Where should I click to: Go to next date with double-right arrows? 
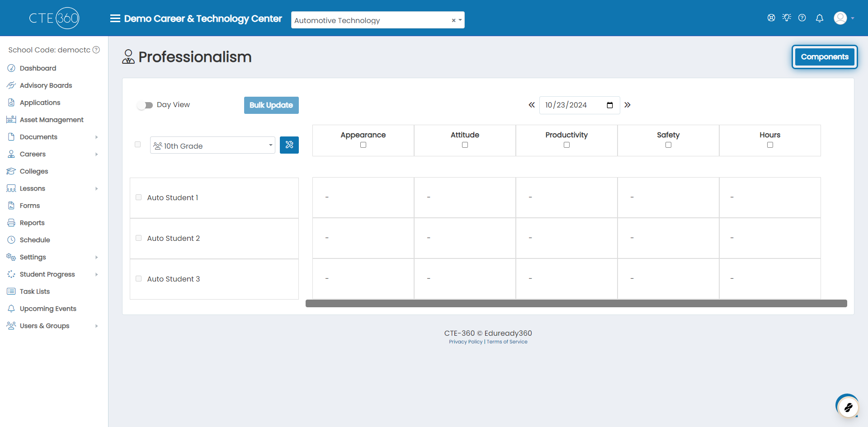[627, 105]
